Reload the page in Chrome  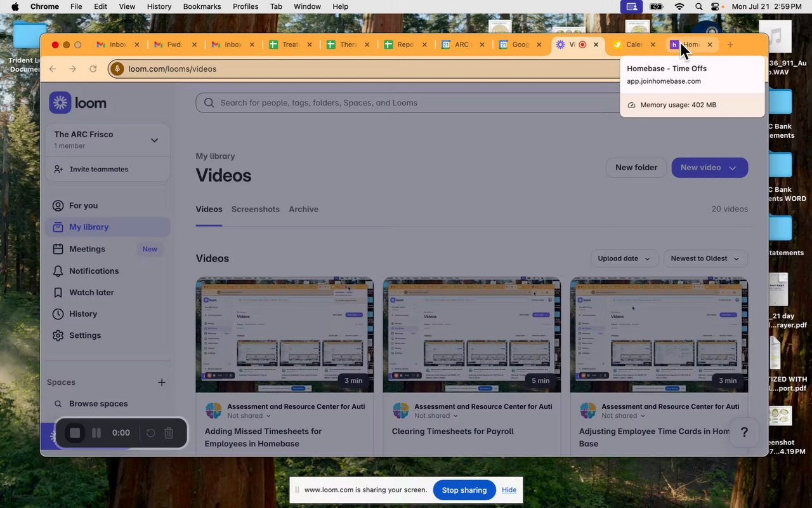coord(93,69)
